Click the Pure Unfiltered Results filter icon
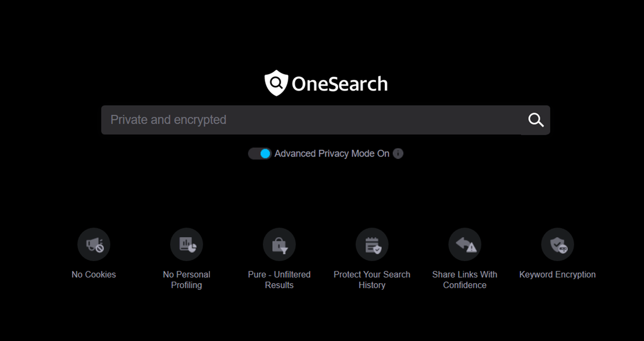 [279, 244]
